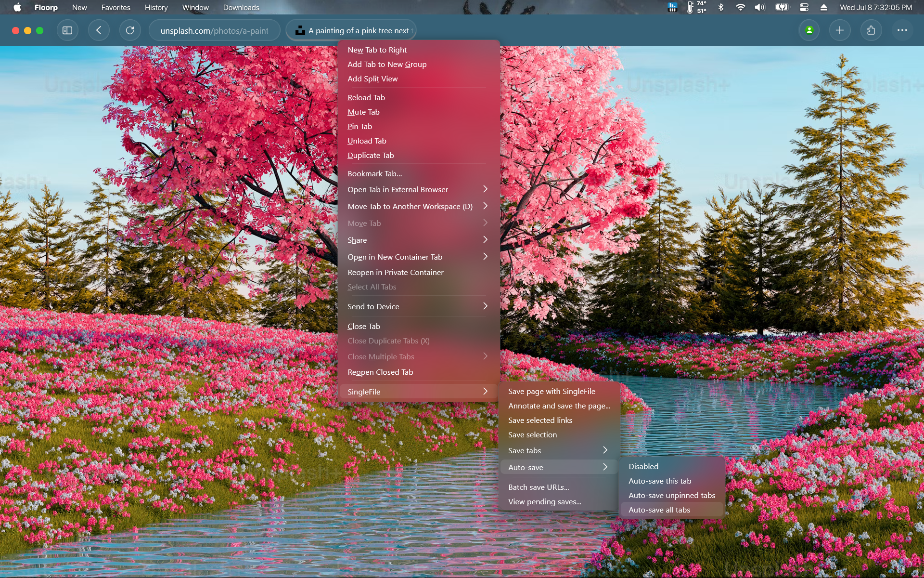This screenshot has width=924, height=578.
Task: Click the blue stats menu bar icon
Action: [672, 7]
